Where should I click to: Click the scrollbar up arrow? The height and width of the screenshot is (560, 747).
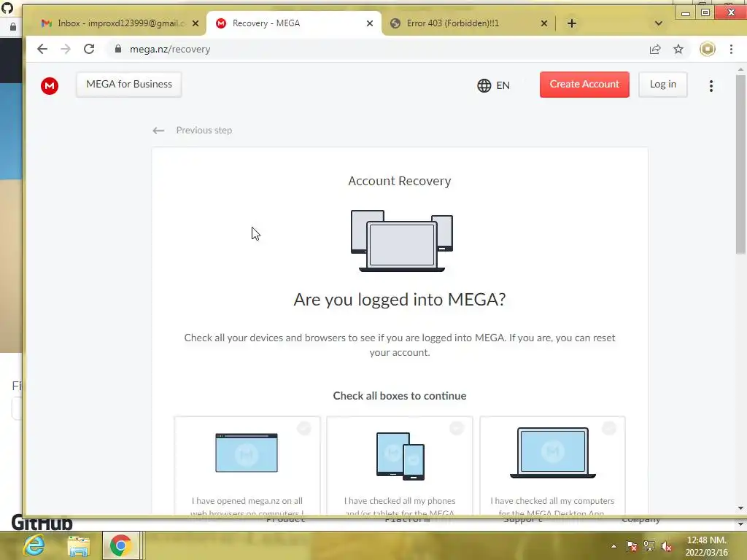click(x=740, y=70)
